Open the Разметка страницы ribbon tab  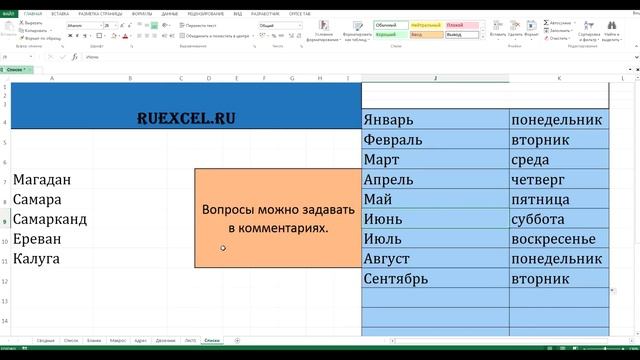pos(100,13)
